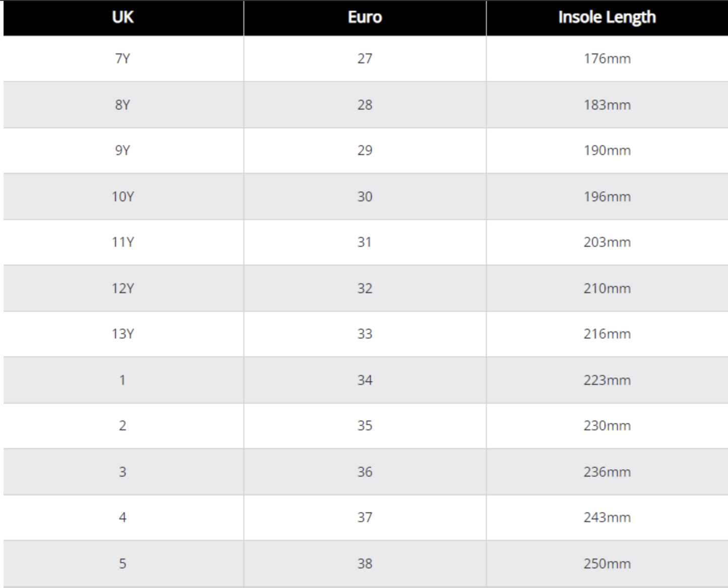Select the 8Y UK size cell

point(123,105)
